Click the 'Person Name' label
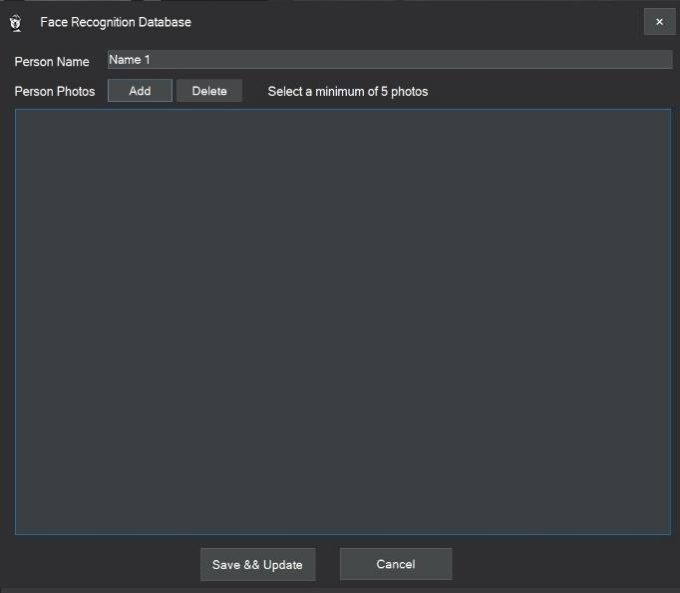This screenshot has width=680, height=593. (x=52, y=62)
